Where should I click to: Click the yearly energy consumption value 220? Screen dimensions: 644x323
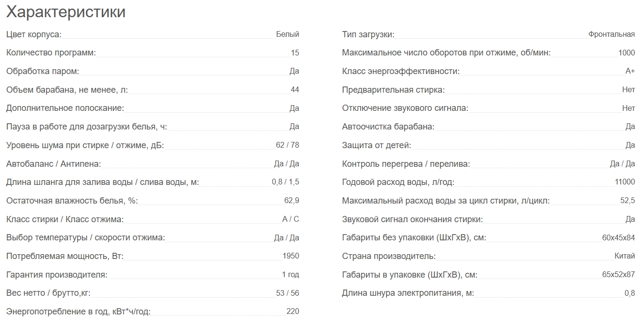(292, 312)
